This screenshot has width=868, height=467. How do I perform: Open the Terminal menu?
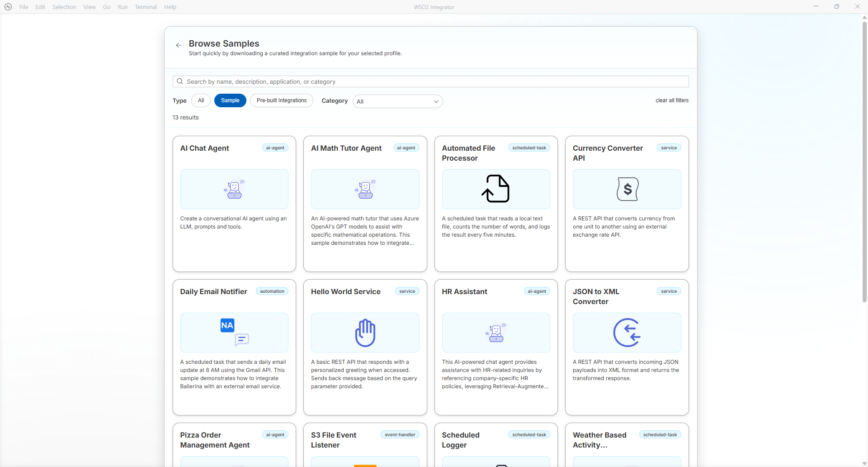[146, 7]
